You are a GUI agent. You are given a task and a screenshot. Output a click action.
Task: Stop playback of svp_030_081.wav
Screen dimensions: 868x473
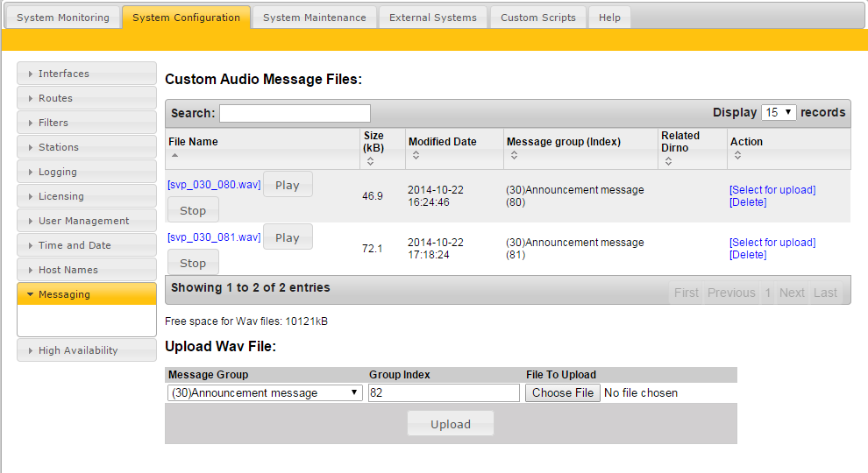pyautogui.click(x=193, y=263)
